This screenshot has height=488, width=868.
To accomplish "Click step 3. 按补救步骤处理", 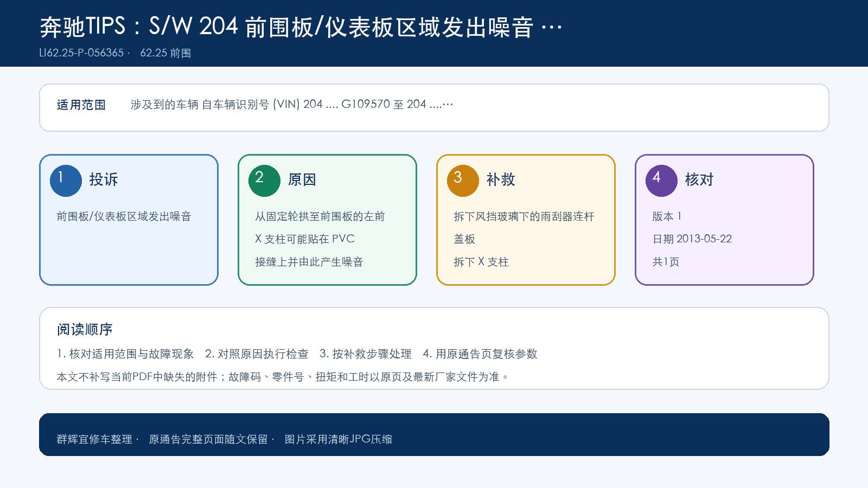I will pyautogui.click(x=366, y=354).
